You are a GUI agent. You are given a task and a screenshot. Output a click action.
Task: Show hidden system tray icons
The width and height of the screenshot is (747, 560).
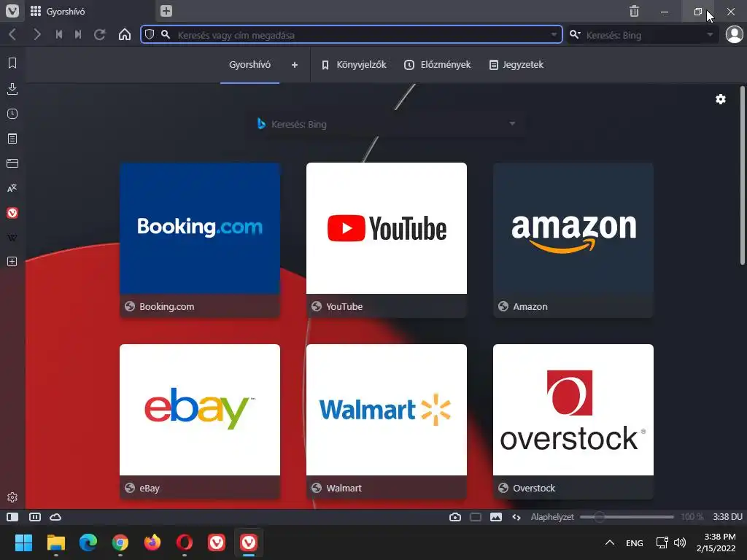(609, 542)
